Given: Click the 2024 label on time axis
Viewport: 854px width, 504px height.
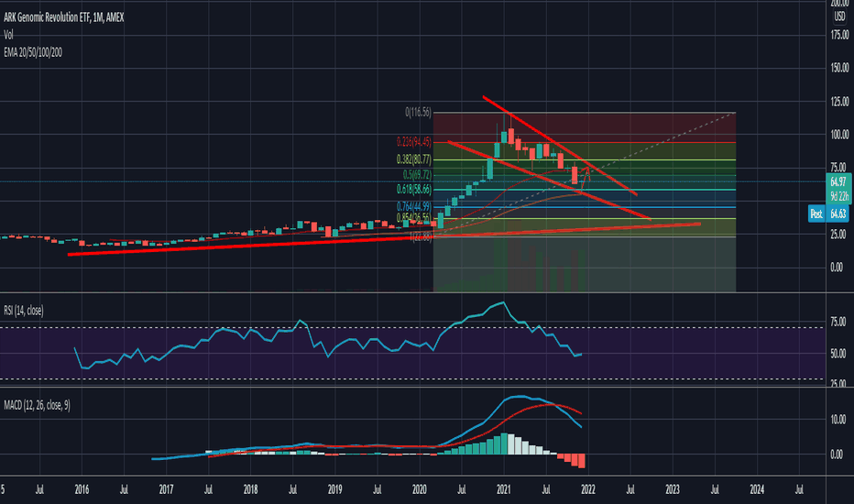Looking at the screenshot, I should [757, 489].
